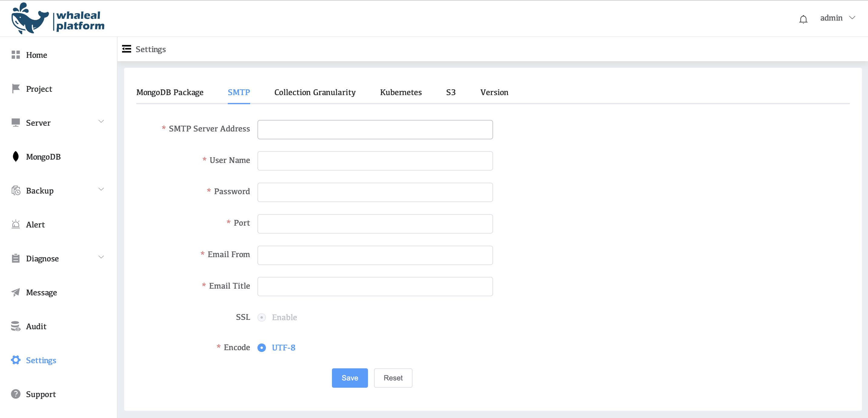Open notifications bell icon
Image resolution: width=868 pixels, height=418 pixels.
(x=803, y=19)
